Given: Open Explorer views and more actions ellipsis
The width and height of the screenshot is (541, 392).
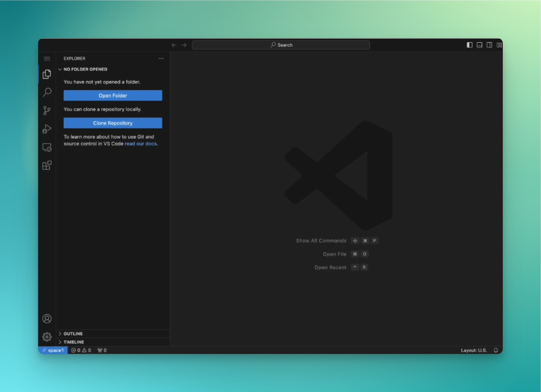Looking at the screenshot, I should click(161, 58).
